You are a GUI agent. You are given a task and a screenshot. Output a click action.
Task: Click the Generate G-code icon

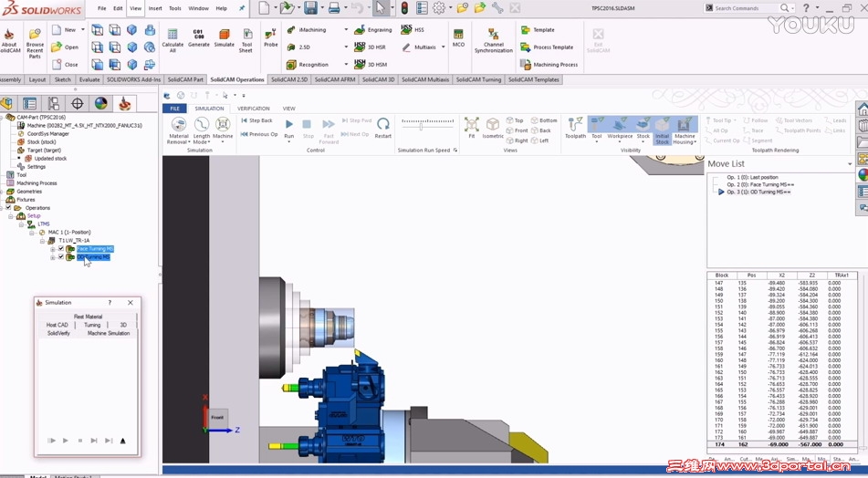pyautogui.click(x=198, y=38)
